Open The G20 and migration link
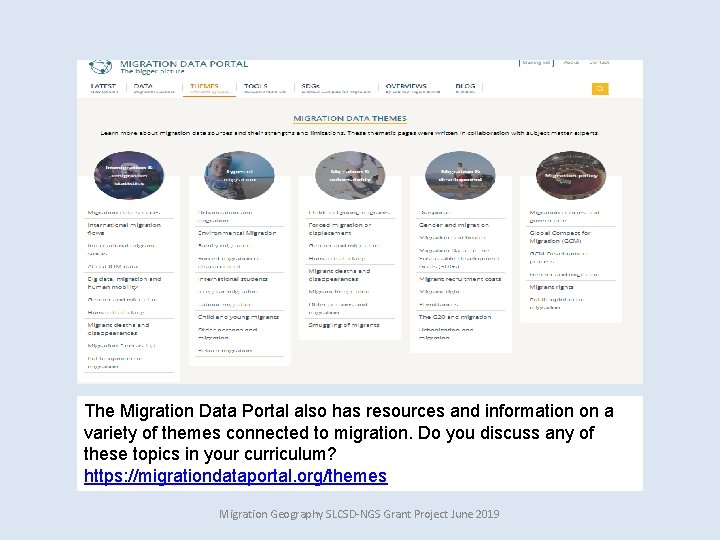The image size is (720, 540). 455,317
